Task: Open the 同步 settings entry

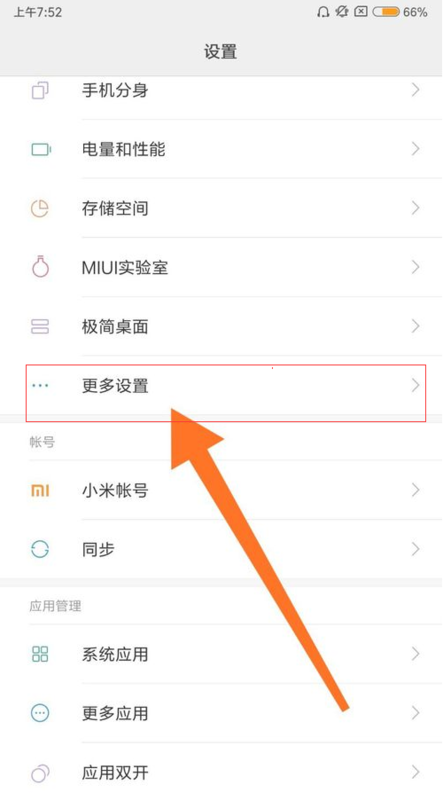Action: pyautogui.click(x=222, y=549)
